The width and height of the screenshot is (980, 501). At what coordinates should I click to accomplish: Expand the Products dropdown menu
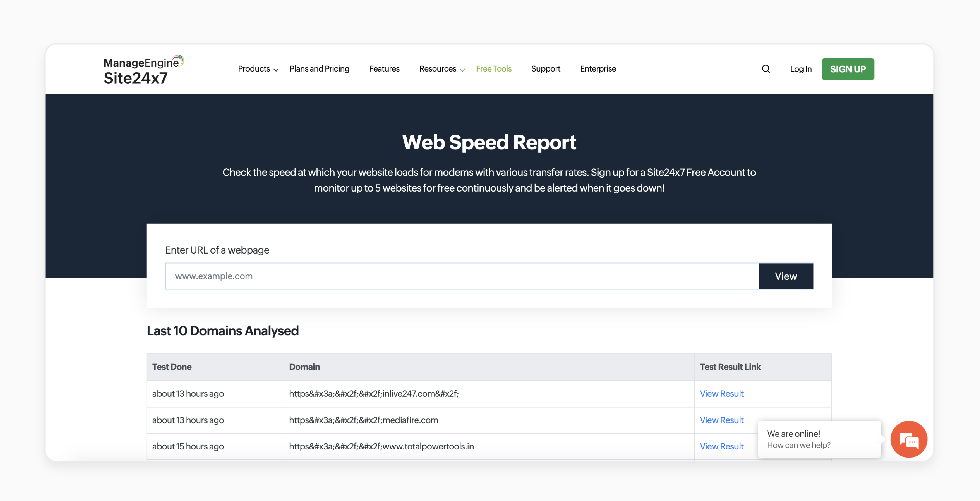click(258, 69)
